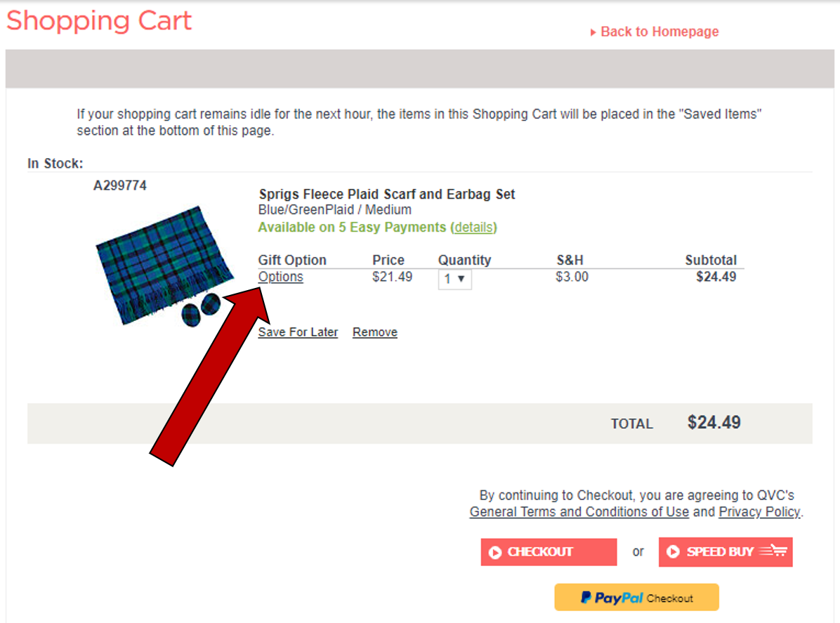Open General Terms and Conditions of Use

pos(579,512)
